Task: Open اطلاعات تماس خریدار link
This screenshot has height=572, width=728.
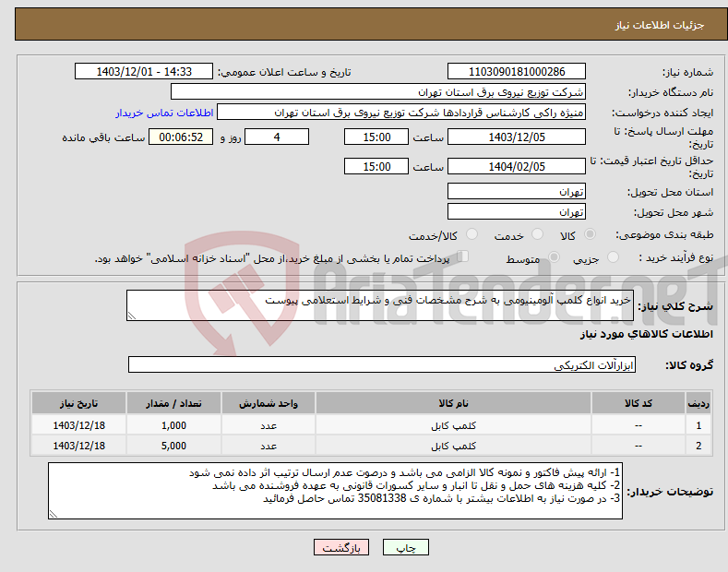Action: [164, 113]
